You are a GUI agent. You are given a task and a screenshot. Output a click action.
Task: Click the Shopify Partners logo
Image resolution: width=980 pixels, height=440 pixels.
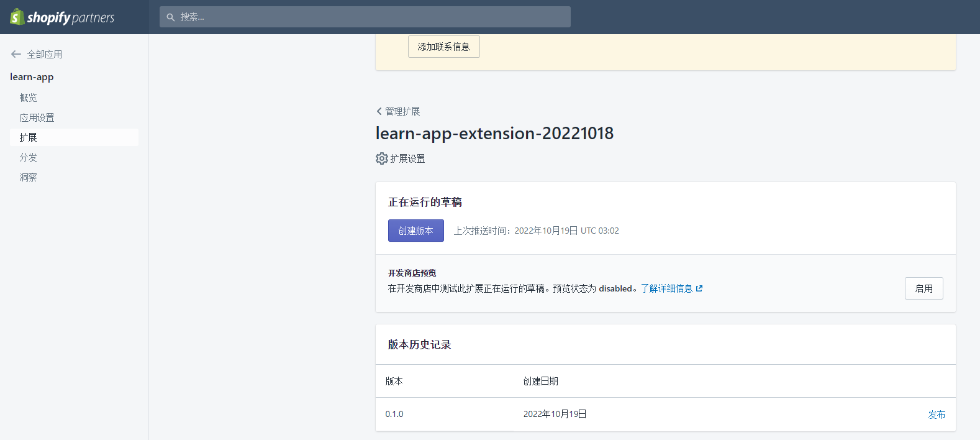62,17
